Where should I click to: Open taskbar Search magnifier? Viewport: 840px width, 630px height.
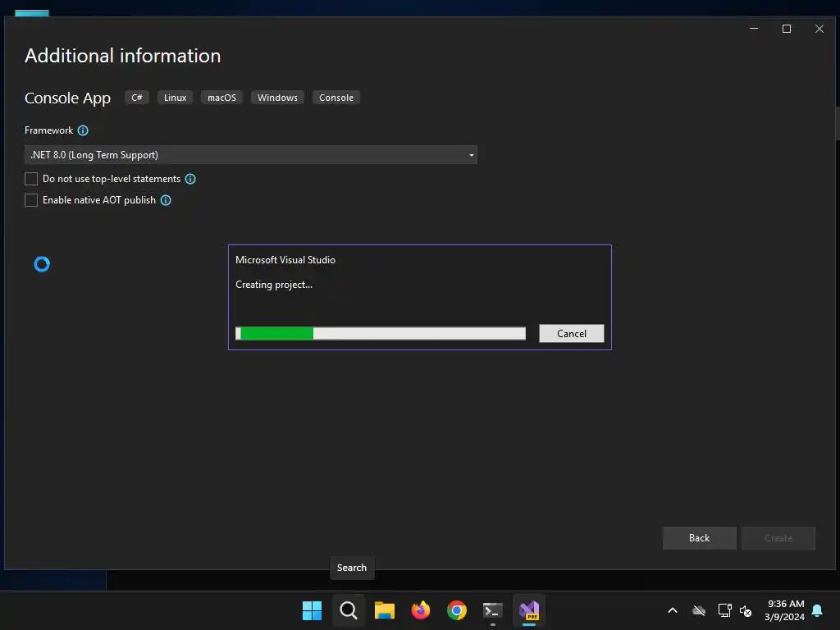click(348, 610)
